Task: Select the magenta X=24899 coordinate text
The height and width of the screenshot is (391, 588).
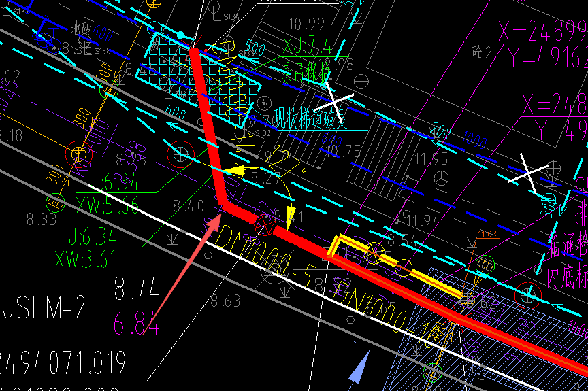Action: 543,31
